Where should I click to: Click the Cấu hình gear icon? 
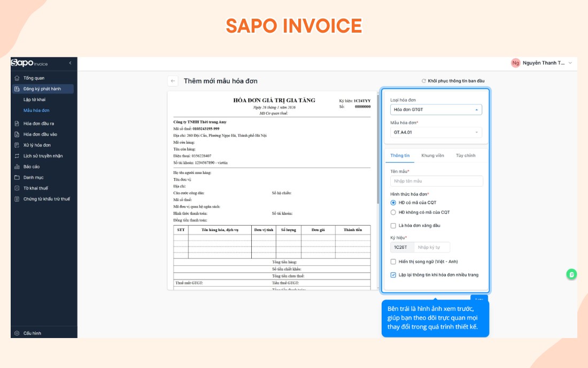pos(17,333)
